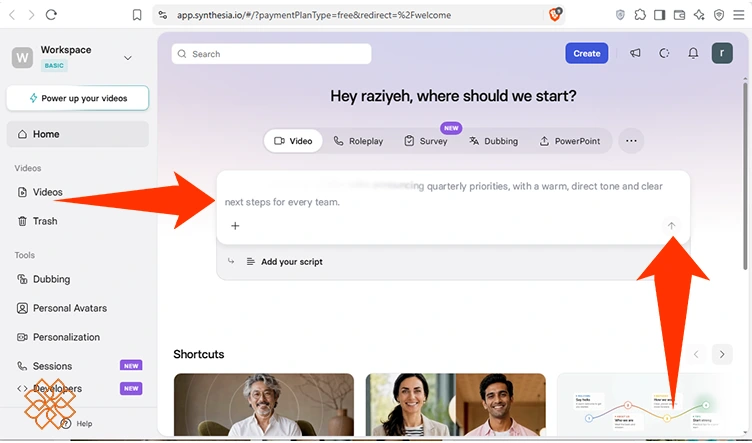The width and height of the screenshot is (752, 443).
Task: Open the announcements megaphone icon
Action: coord(635,53)
